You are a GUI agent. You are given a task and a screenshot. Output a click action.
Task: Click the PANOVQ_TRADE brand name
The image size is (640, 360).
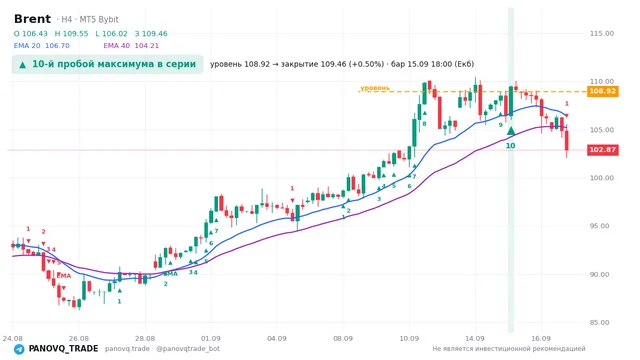pos(63,349)
